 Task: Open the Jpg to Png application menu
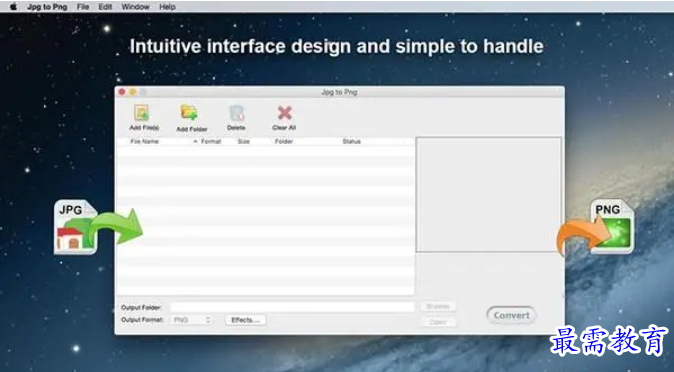click(47, 7)
